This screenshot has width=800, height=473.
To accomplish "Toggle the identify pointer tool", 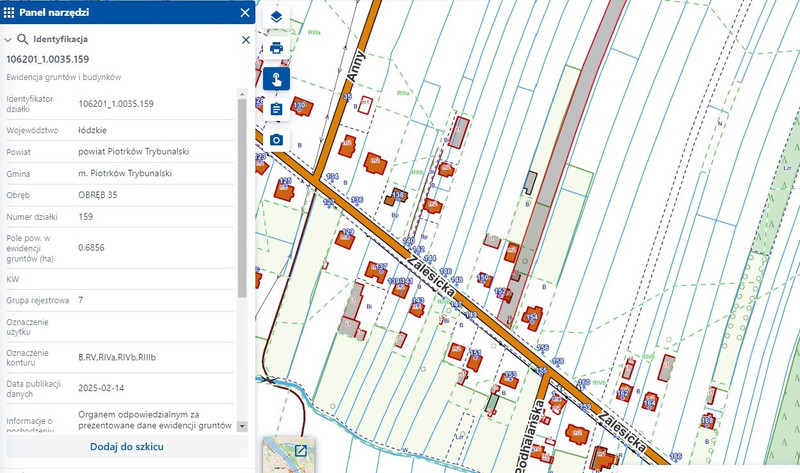I will [276, 79].
